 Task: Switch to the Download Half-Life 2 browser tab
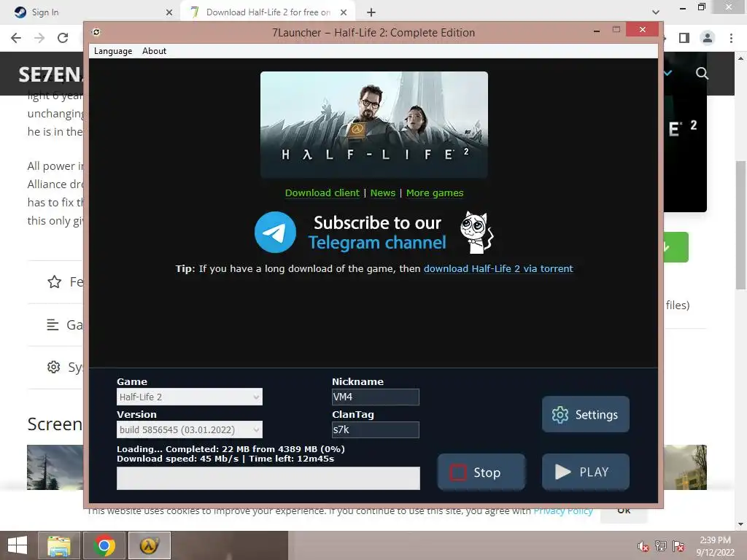[x=267, y=12]
